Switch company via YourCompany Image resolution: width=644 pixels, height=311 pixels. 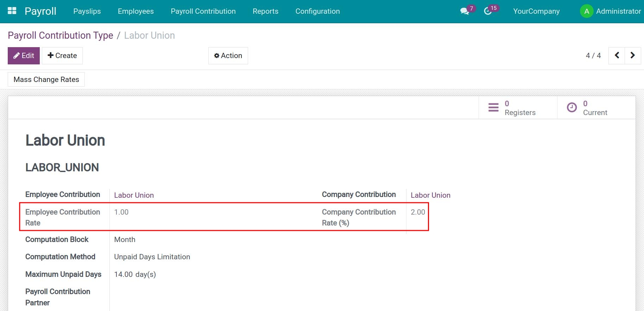point(536,11)
